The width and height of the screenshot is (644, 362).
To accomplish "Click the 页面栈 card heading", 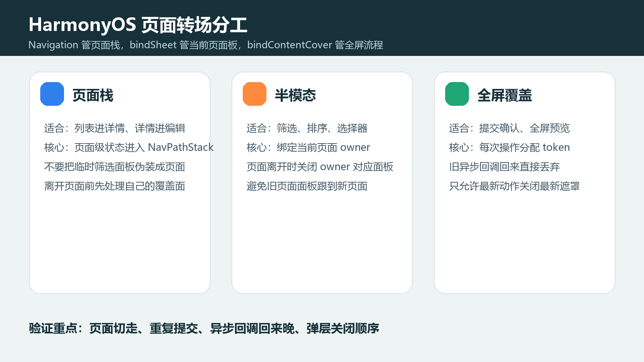I will pyautogui.click(x=93, y=96).
